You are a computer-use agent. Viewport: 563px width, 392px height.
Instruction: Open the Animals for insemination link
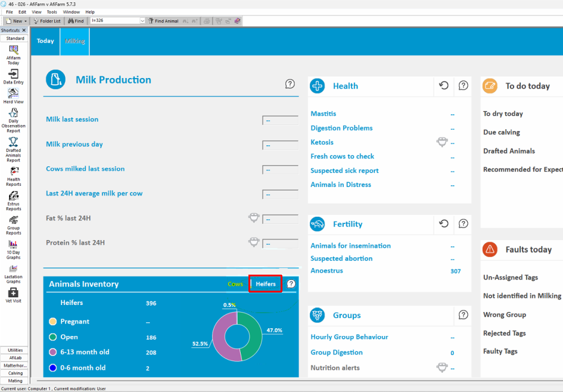350,246
